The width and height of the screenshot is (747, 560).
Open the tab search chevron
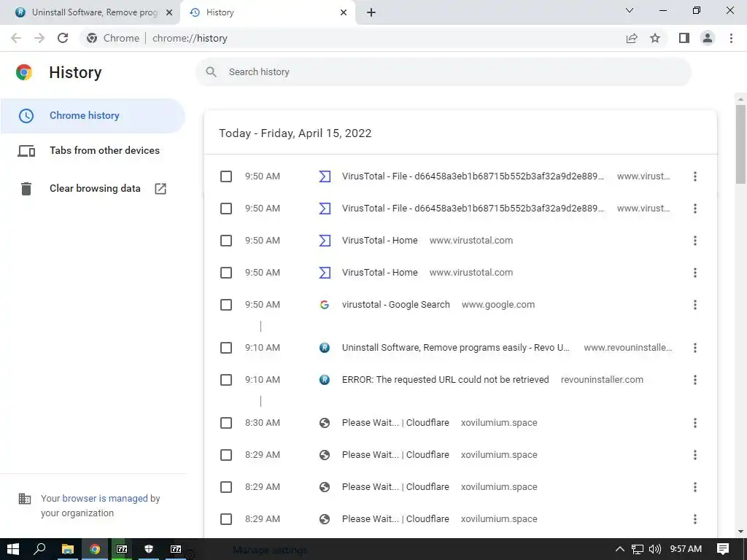[630, 10]
